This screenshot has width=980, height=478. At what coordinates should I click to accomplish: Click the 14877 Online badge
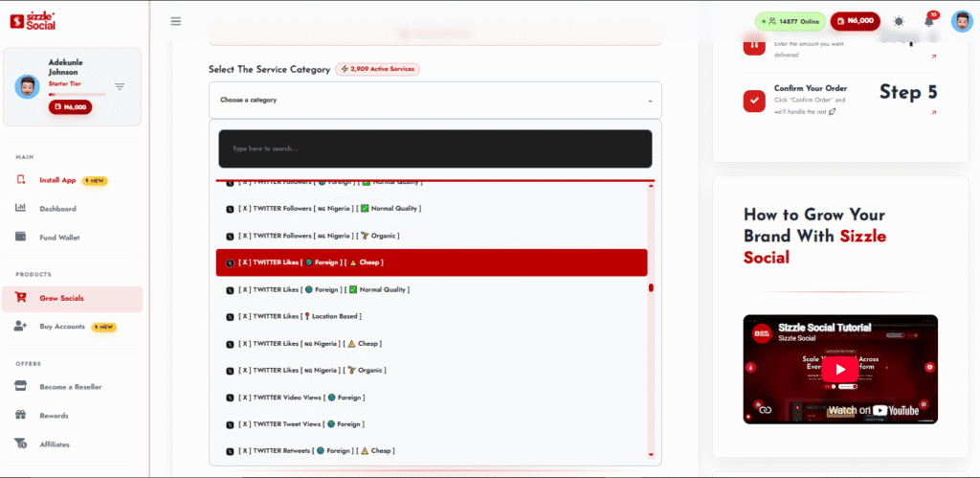click(x=790, y=21)
